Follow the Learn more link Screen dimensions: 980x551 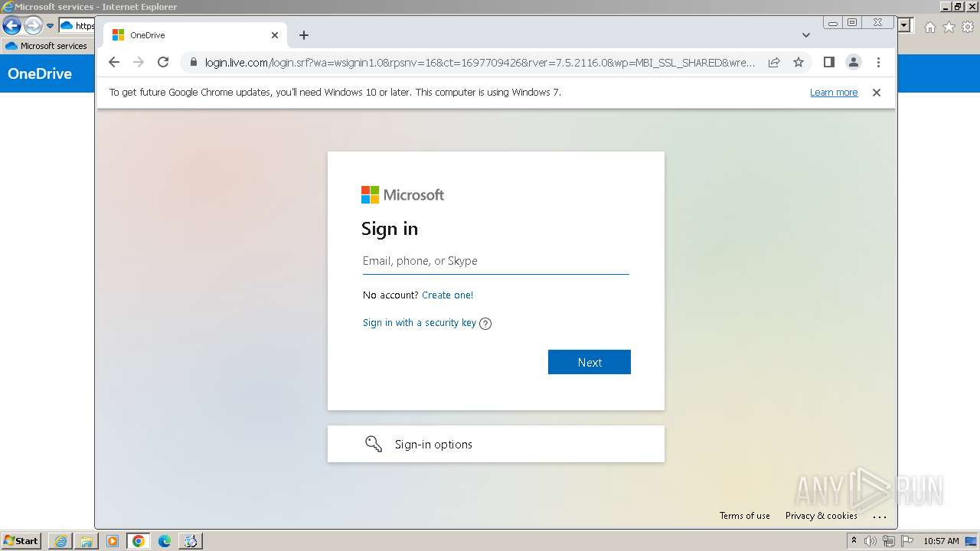point(834,93)
